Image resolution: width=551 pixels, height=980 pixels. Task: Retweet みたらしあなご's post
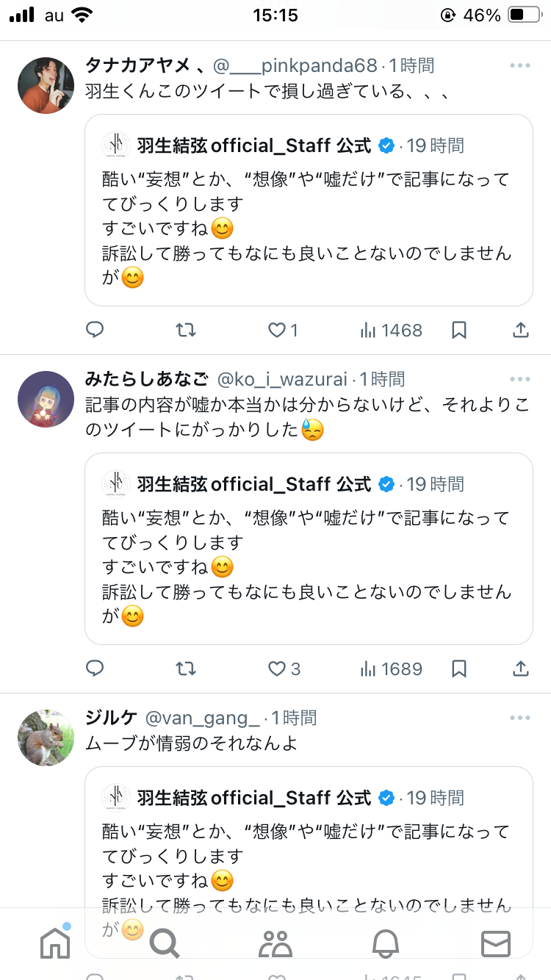pyautogui.click(x=186, y=669)
